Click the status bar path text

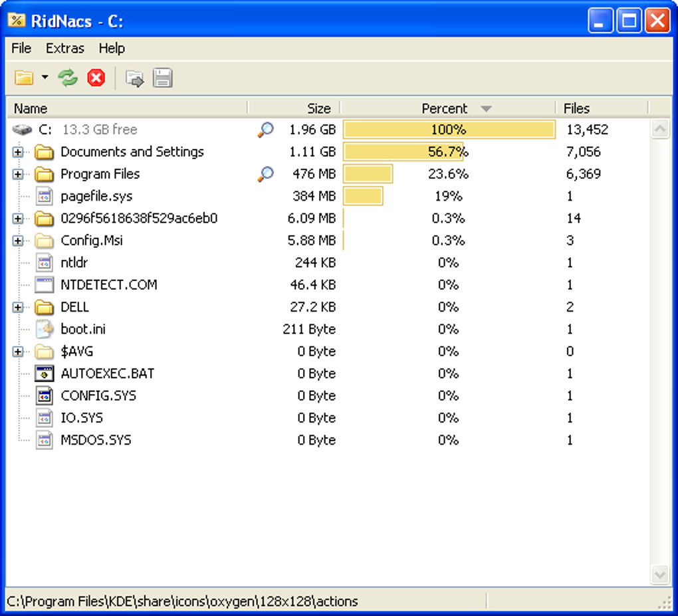pyautogui.click(x=182, y=601)
